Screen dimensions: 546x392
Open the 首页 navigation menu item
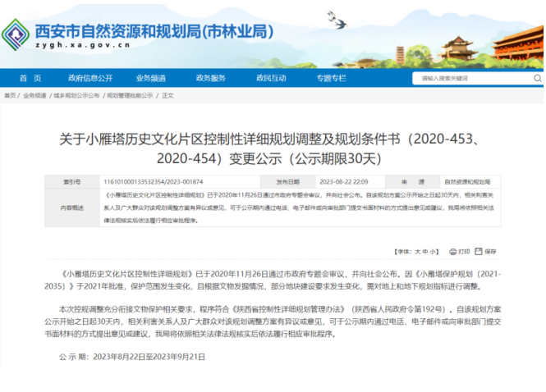pyautogui.click(x=30, y=79)
